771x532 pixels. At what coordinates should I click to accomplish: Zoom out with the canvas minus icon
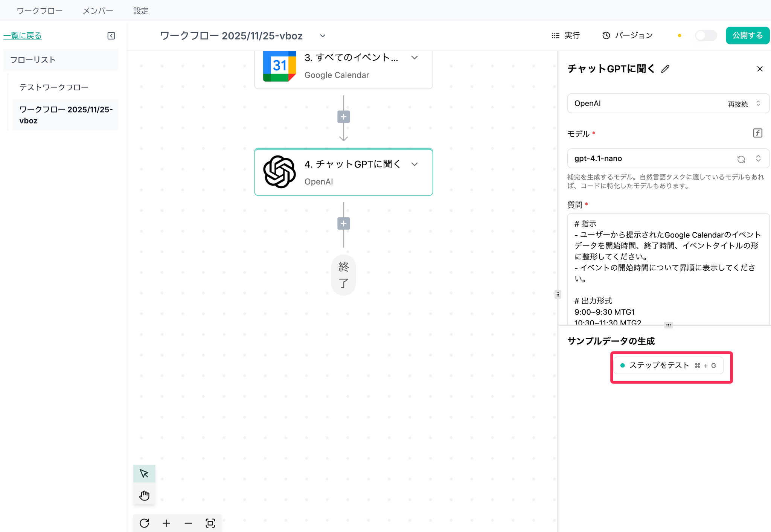pyautogui.click(x=188, y=523)
